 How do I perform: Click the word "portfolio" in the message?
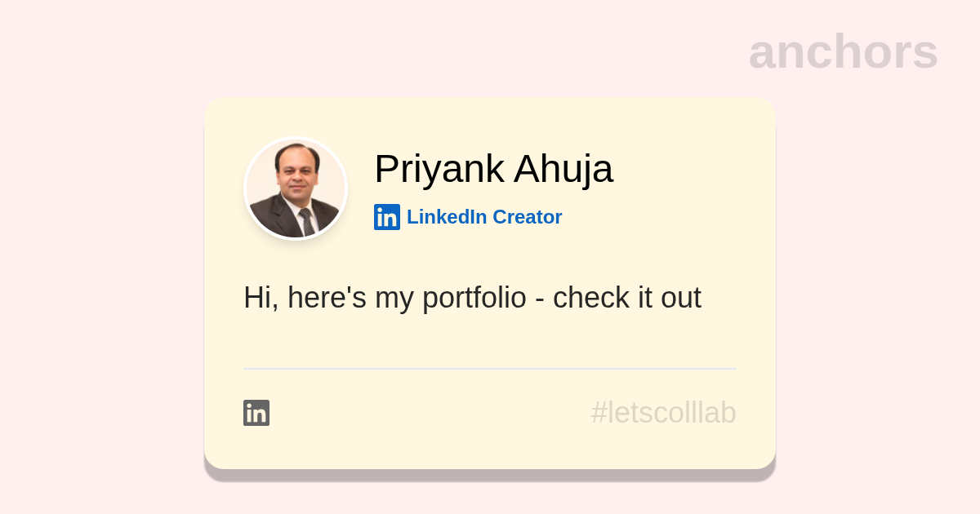point(474,298)
